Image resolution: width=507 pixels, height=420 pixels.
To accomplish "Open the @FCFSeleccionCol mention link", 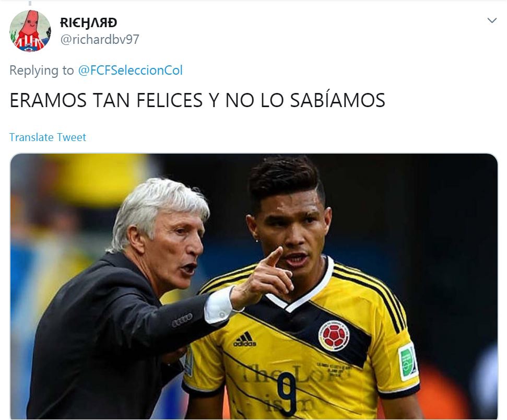I will tap(131, 70).
